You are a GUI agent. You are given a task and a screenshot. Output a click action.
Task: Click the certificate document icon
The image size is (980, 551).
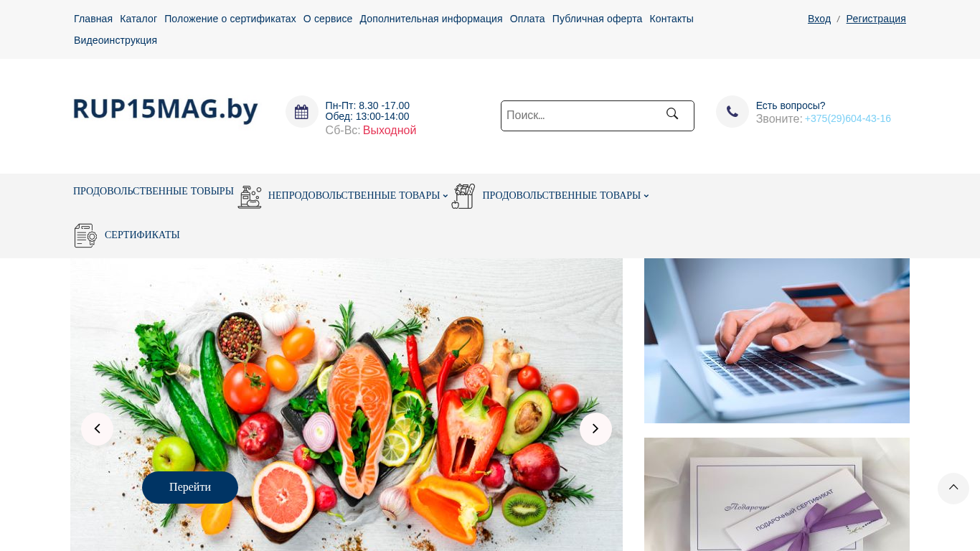click(85, 235)
